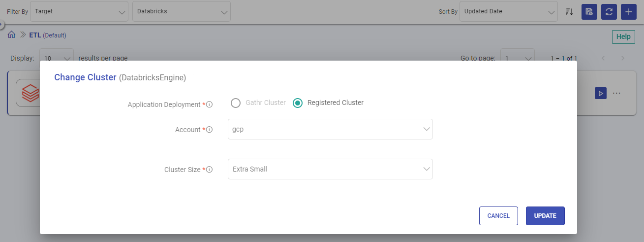Show info tooltip for Cluster Size
Image resolution: width=644 pixels, height=242 pixels.
(209, 170)
